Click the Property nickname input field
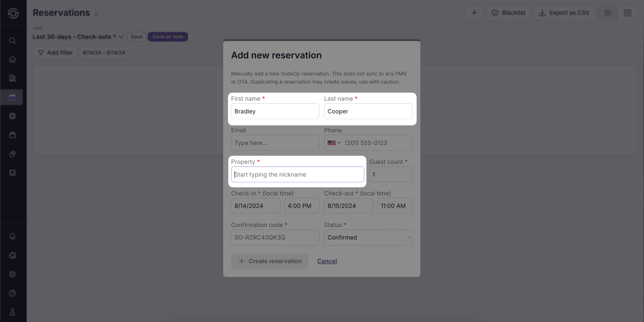Screen dimensions: 644x322 tap(297, 174)
